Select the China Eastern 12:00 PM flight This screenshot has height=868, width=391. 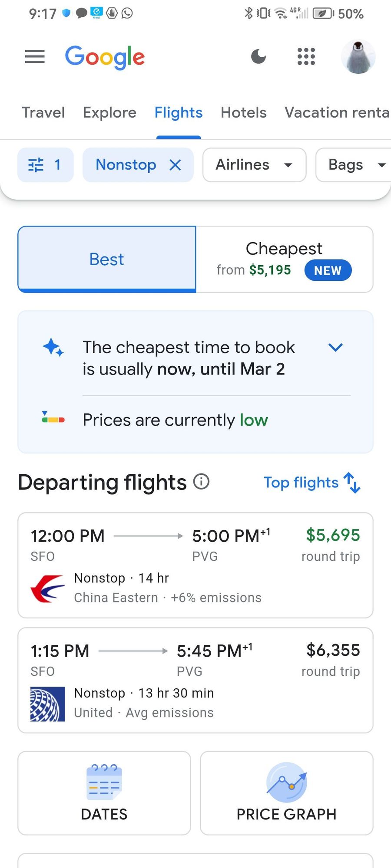point(195,565)
